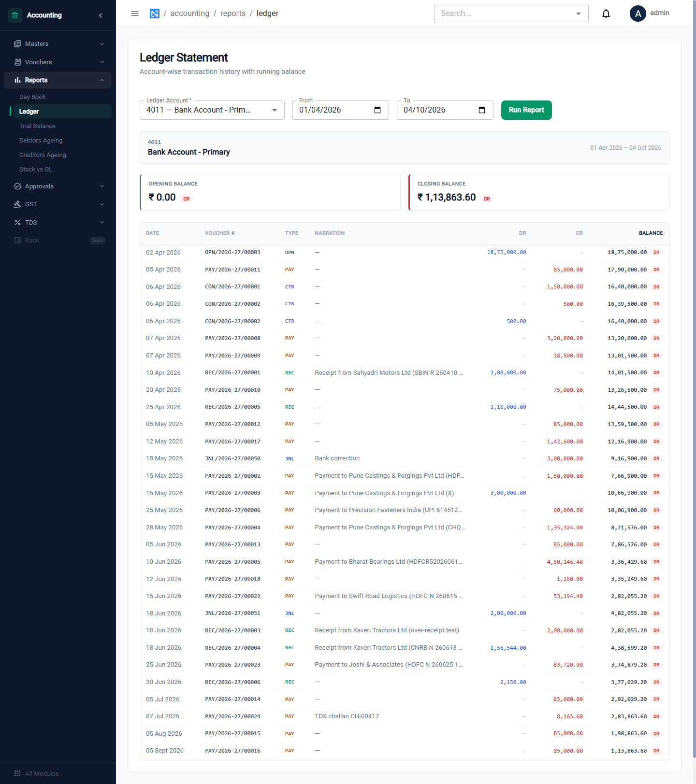Click the Bank correction narration
The image size is (696, 784).
click(337, 458)
